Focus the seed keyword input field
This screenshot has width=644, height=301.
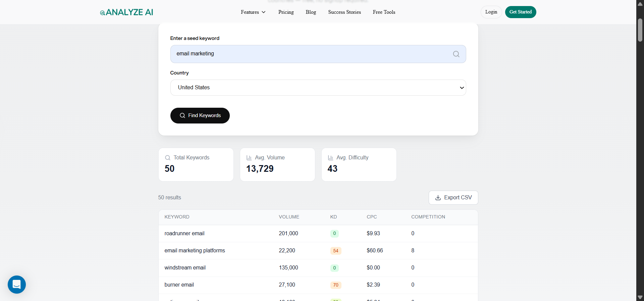coord(318,54)
